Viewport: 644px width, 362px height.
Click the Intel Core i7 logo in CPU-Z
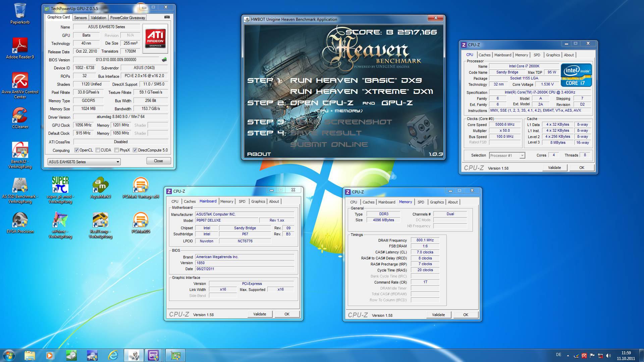click(576, 75)
